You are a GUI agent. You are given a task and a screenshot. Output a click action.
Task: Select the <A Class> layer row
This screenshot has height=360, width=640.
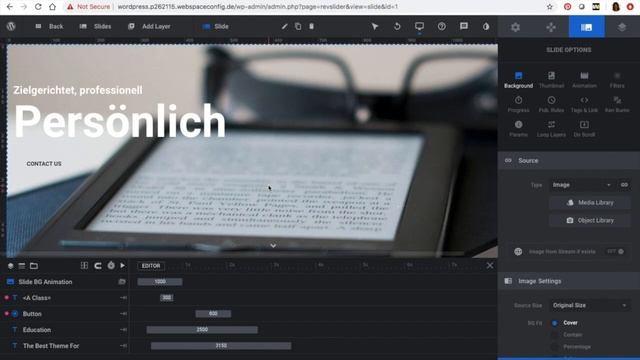64,298
